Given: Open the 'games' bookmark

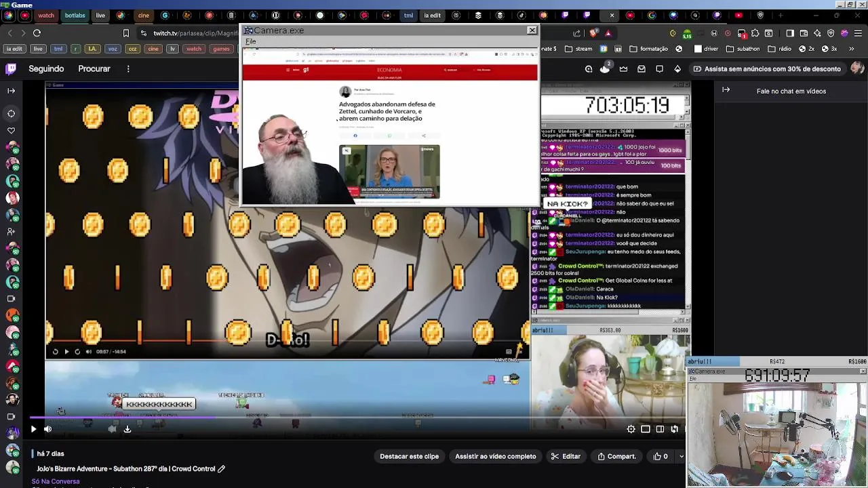Looking at the screenshot, I should pos(222,49).
